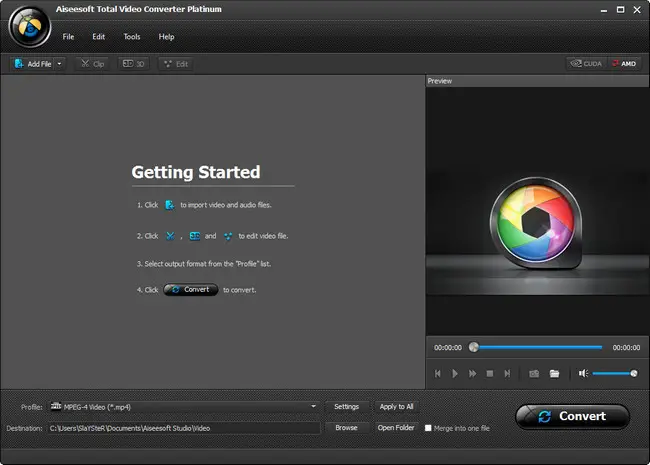This screenshot has height=465, width=650.
Task: Open the Tools menu
Action: (x=131, y=37)
